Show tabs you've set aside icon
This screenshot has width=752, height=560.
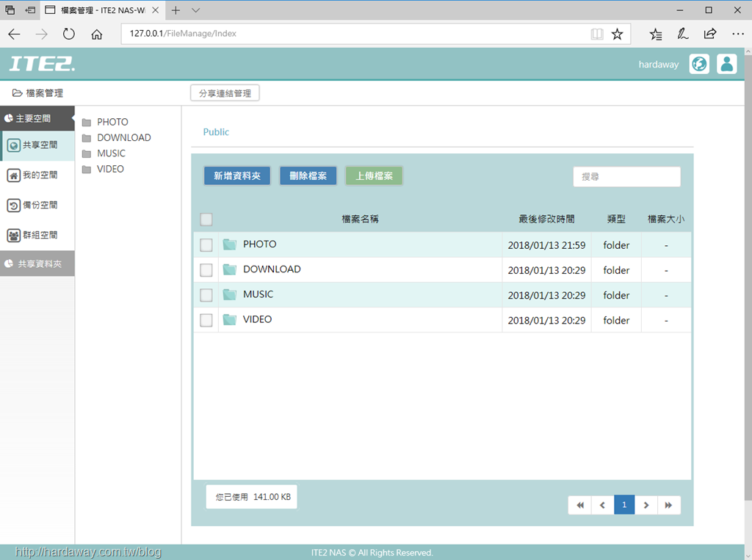click(x=10, y=10)
